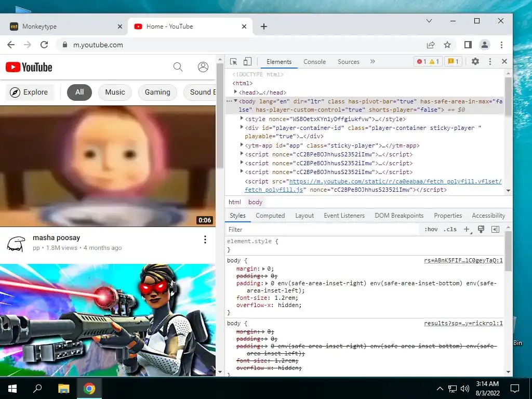Switch to the Sources tab
Image resolution: width=532 pixels, height=399 pixels.
[x=349, y=62]
